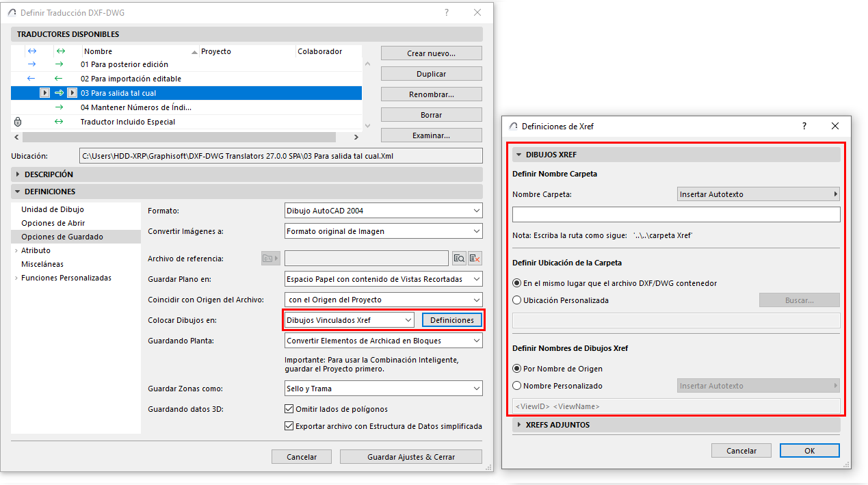This screenshot has width=868, height=485.
Task: Click Examinar button
Action: click(x=432, y=135)
